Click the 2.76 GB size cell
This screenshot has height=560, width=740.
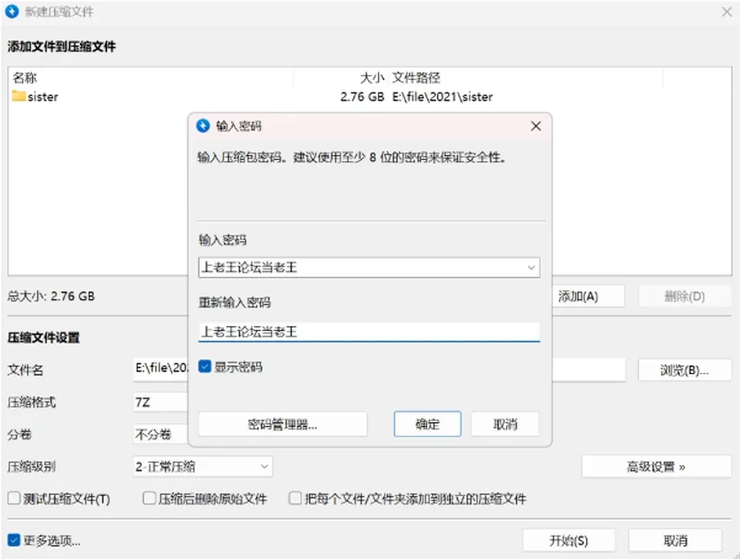coord(362,97)
